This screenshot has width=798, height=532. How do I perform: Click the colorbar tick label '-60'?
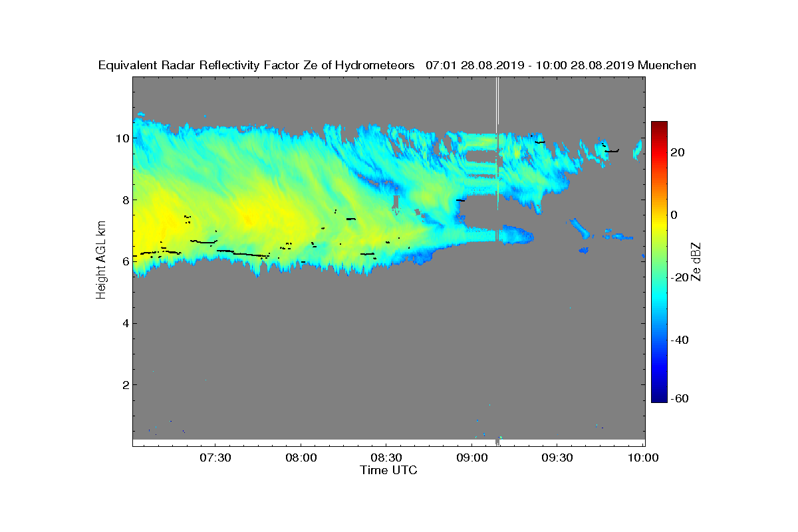[x=680, y=398]
